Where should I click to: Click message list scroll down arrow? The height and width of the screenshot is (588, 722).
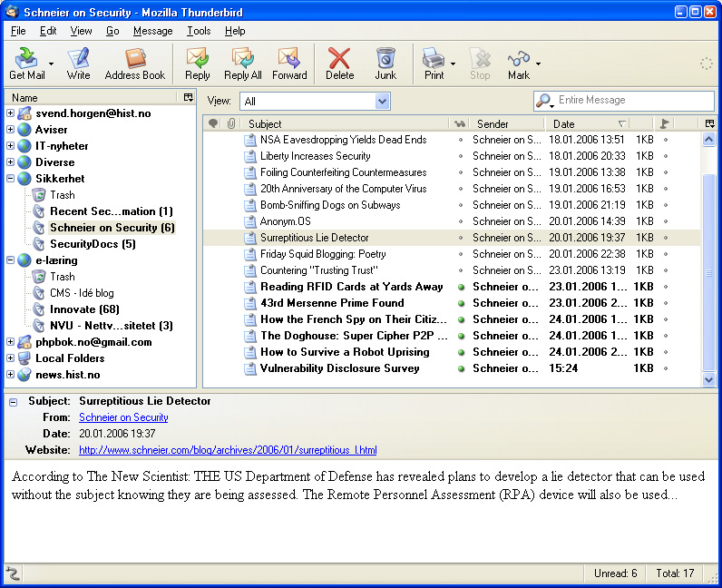708,379
